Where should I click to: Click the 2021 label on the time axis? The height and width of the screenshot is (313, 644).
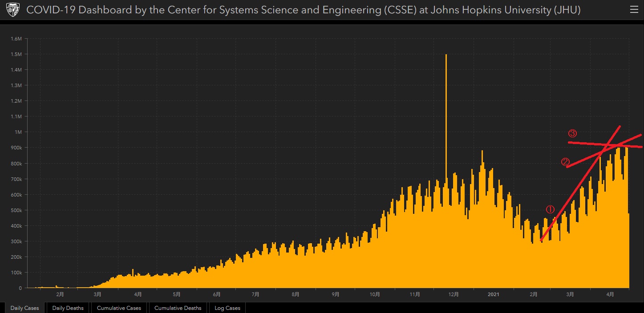[x=493, y=294]
